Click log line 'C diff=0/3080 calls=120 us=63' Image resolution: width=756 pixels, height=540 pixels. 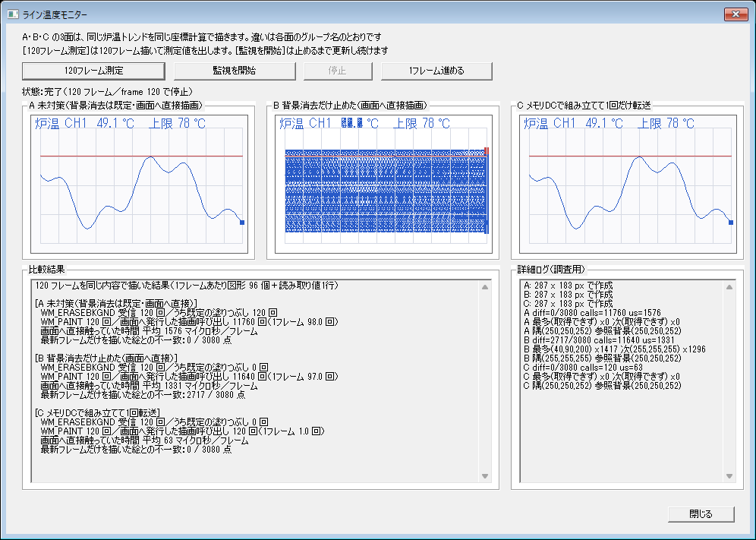click(x=583, y=368)
